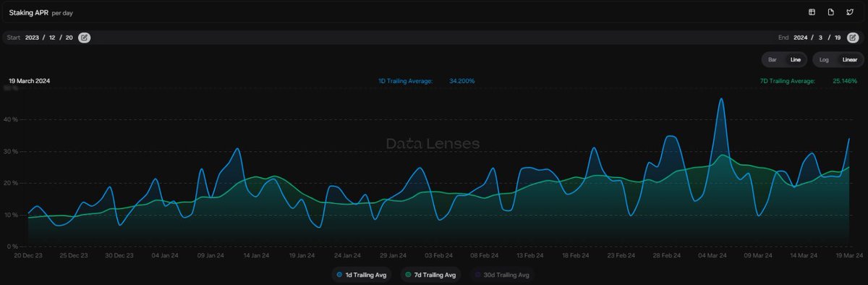Click the 23 Feb 24 axis label
Image resolution: width=868 pixels, height=285 pixels.
[x=621, y=255]
